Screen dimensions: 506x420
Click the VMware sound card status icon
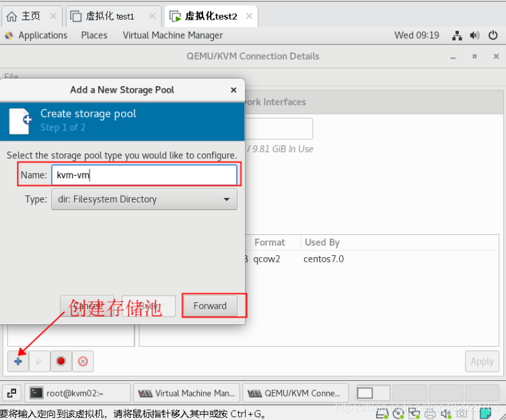[x=445, y=413]
